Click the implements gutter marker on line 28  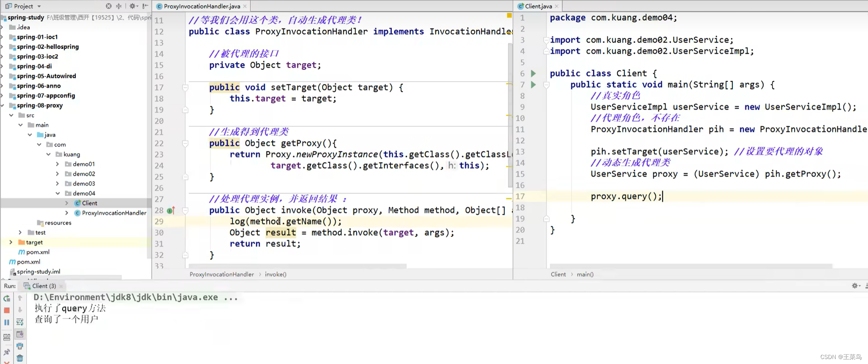[x=171, y=210]
